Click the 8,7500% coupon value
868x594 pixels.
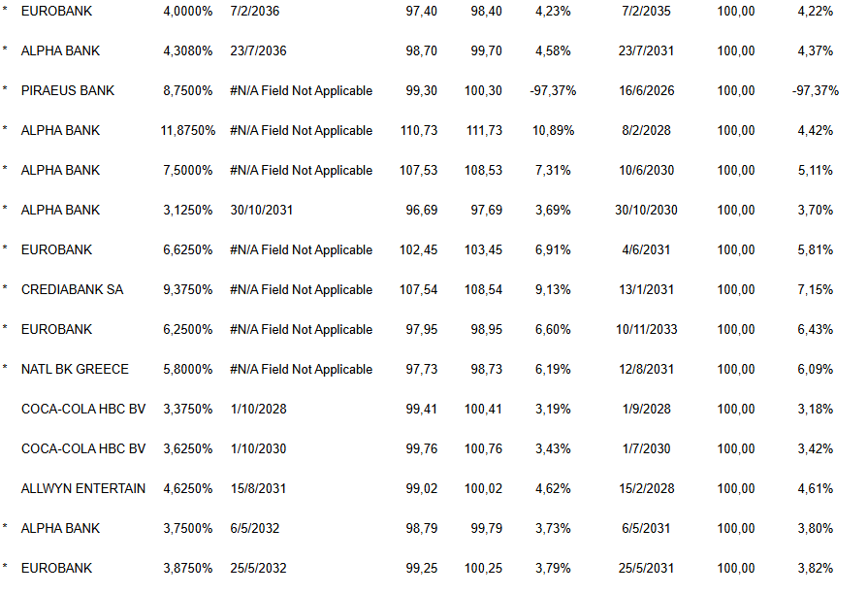187,90
